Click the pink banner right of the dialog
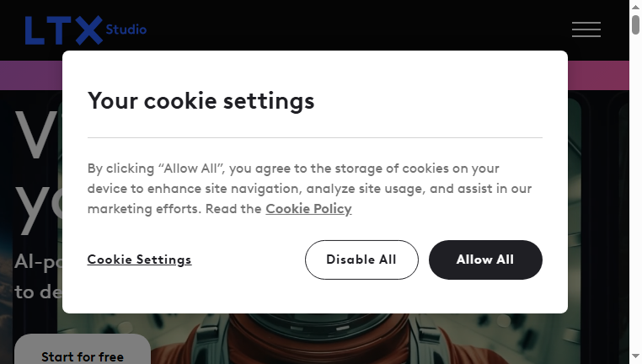Screen dimensions: 642x364 point(598,75)
